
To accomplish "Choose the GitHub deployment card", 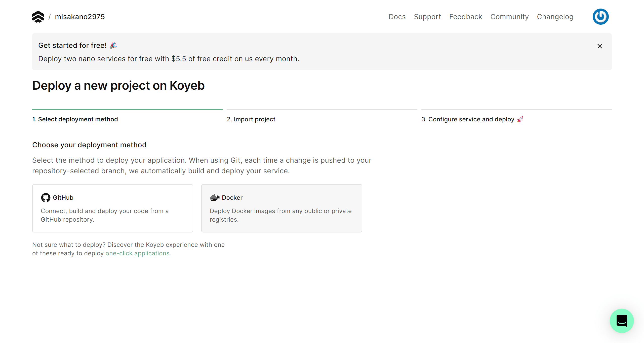I will click(x=113, y=208).
